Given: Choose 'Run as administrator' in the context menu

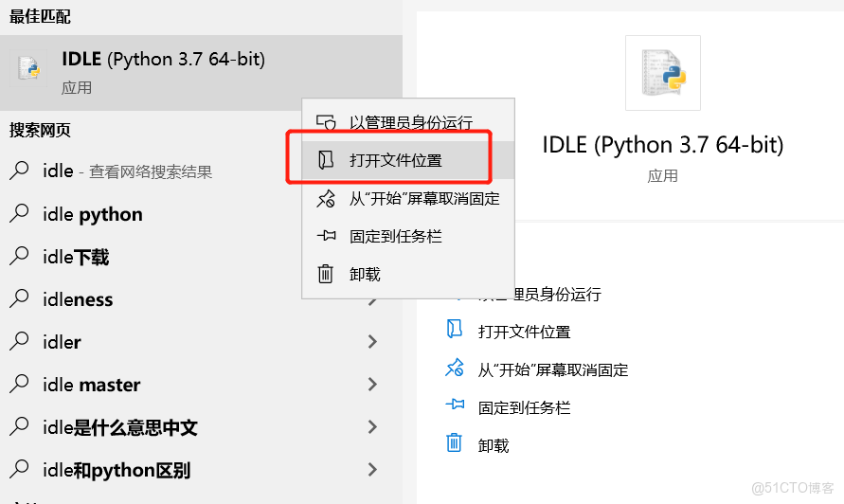Looking at the screenshot, I should pos(408,122).
